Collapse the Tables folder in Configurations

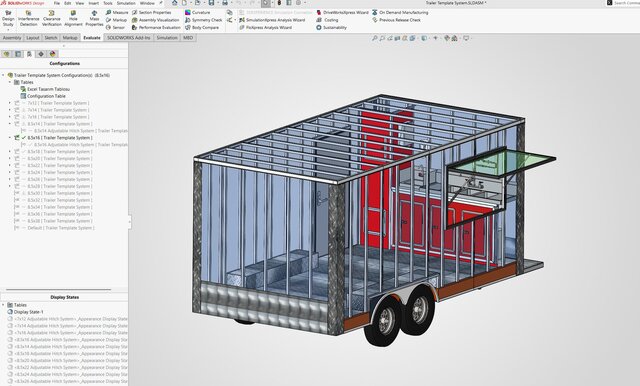tap(10, 82)
